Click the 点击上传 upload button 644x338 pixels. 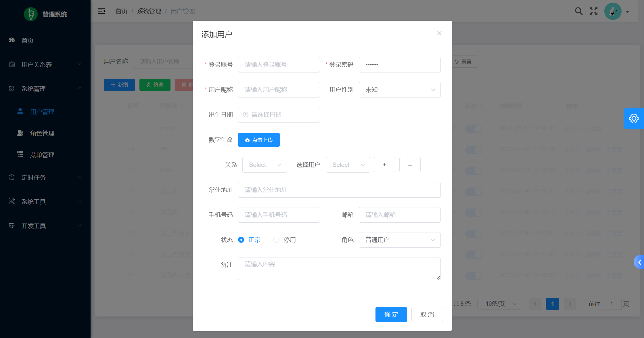pos(259,140)
